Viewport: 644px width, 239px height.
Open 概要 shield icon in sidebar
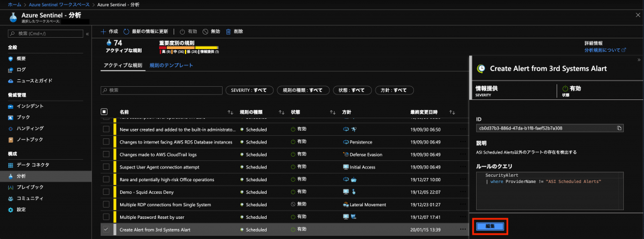tap(11, 58)
